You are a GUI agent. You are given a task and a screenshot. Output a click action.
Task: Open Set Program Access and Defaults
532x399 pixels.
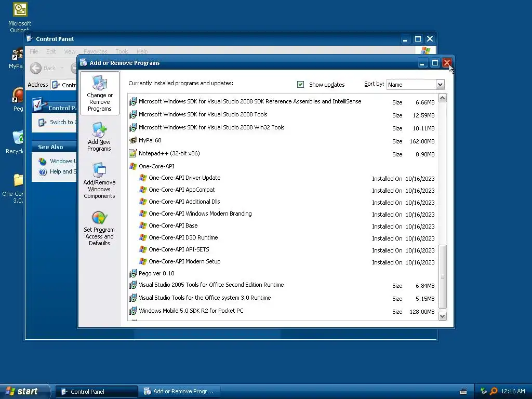[x=99, y=229]
